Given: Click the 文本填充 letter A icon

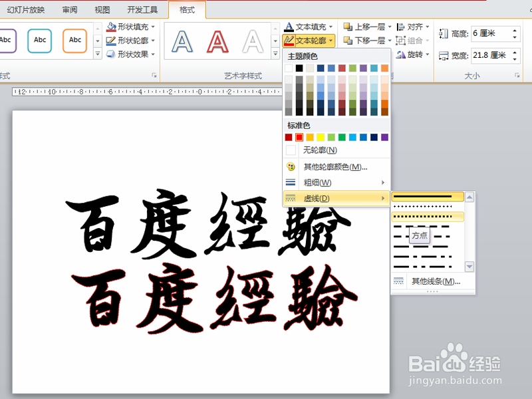Looking at the screenshot, I should (x=289, y=27).
